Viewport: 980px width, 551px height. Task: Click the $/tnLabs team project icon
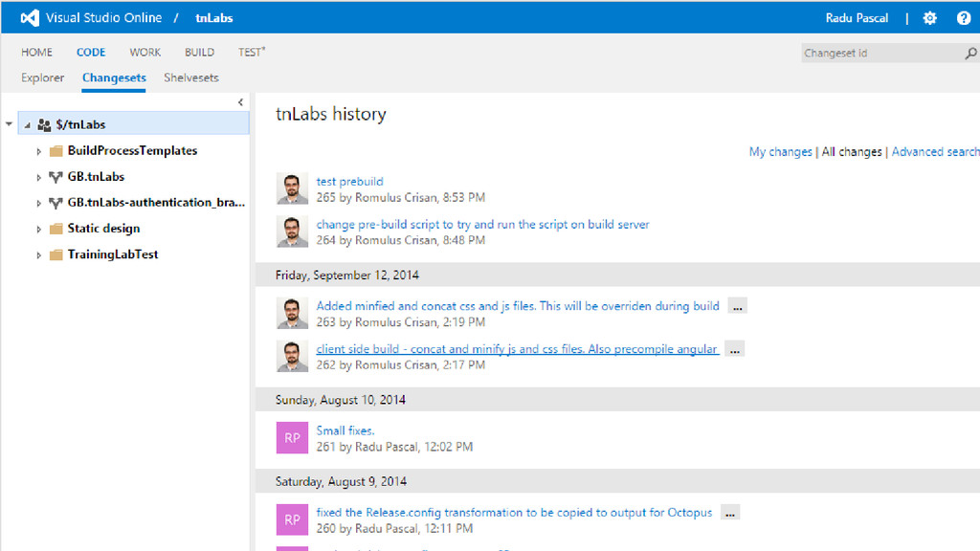point(44,125)
